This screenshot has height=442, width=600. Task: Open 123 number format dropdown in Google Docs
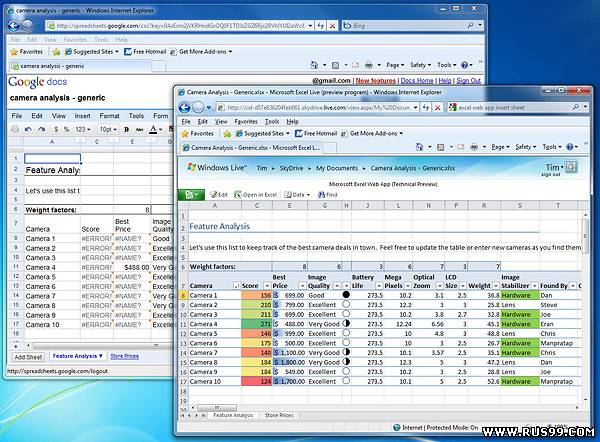click(83, 129)
